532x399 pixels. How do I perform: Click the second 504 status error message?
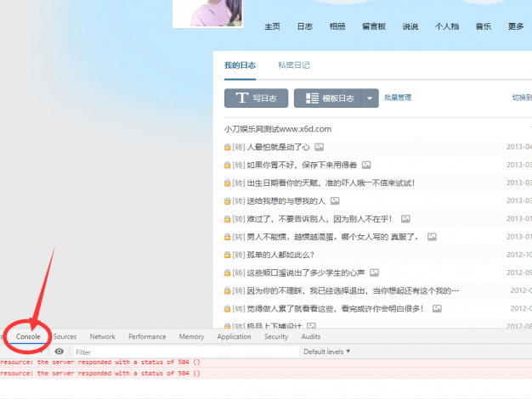coord(100,374)
